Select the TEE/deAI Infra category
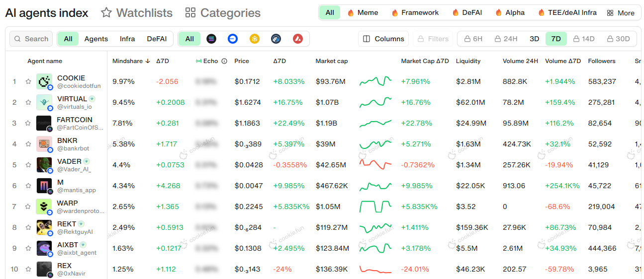This screenshot has height=279, width=644. 567,13
